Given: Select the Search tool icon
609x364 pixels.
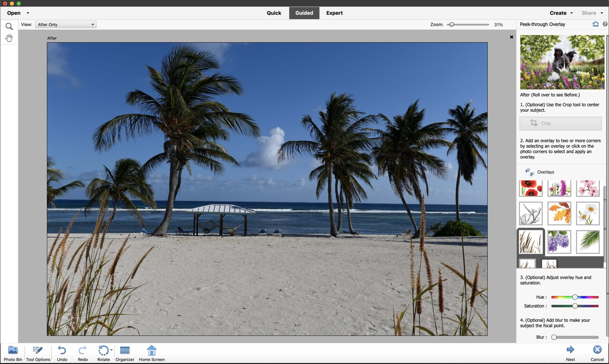Looking at the screenshot, I should tap(9, 26).
